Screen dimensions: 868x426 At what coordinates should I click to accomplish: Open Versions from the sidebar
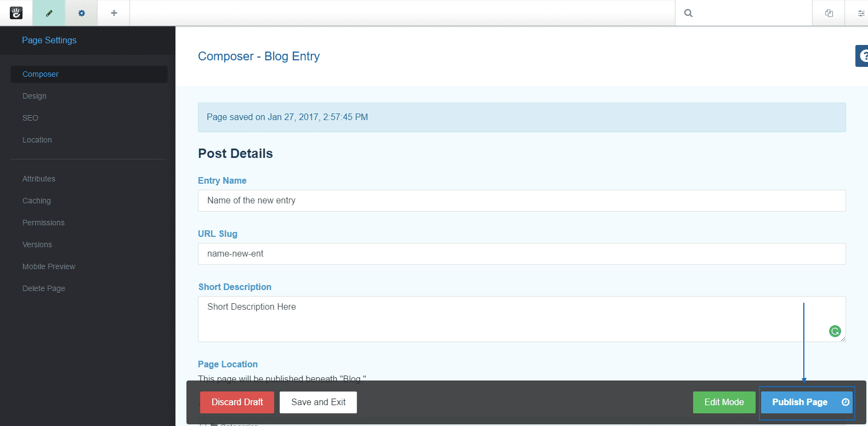tap(37, 245)
